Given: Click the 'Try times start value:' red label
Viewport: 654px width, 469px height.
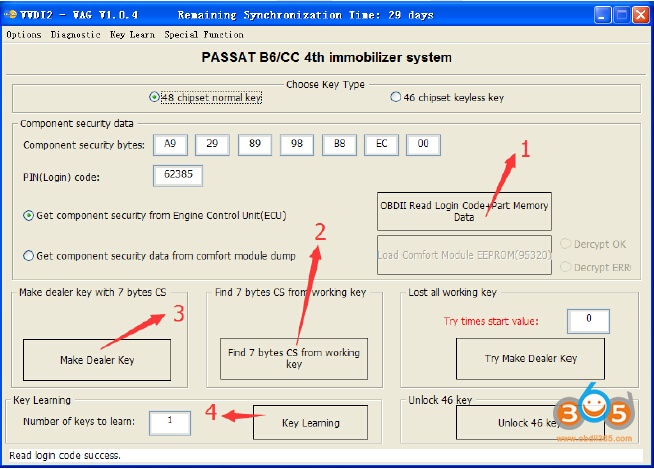Looking at the screenshot, I should pyautogui.click(x=491, y=321).
